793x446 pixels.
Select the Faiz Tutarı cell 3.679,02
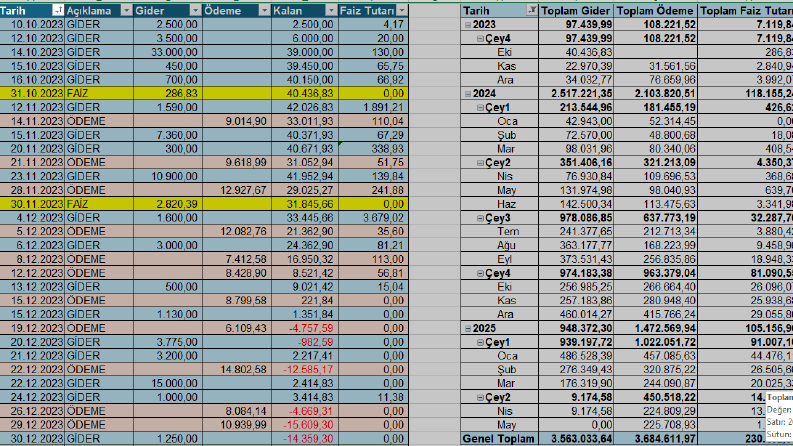(x=373, y=218)
